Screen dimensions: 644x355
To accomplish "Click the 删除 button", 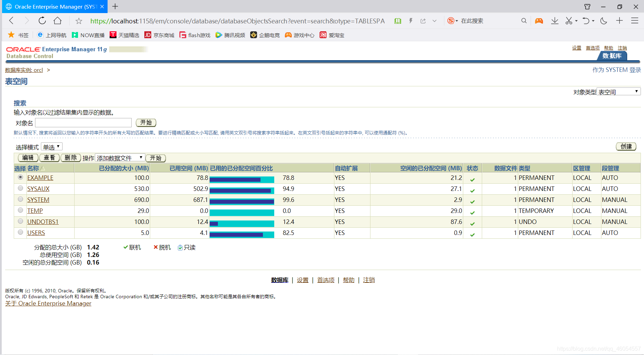I will tap(71, 158).
